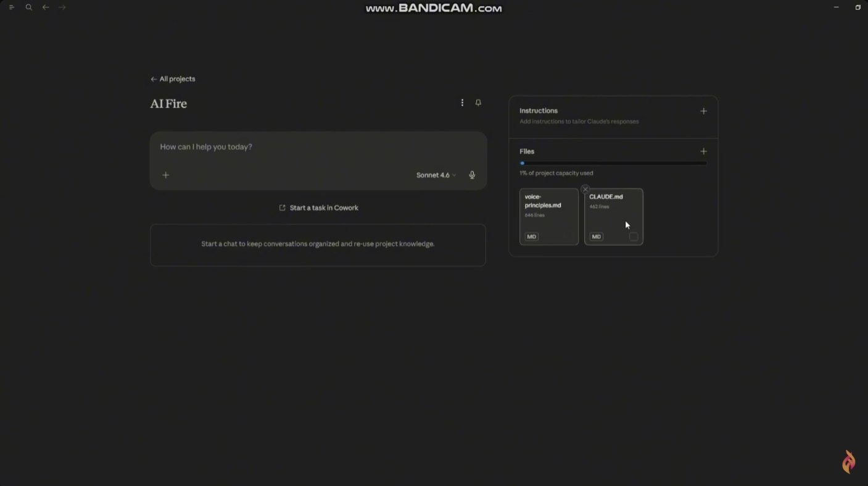Start a task in Cowork

click(x=318, y=207)
